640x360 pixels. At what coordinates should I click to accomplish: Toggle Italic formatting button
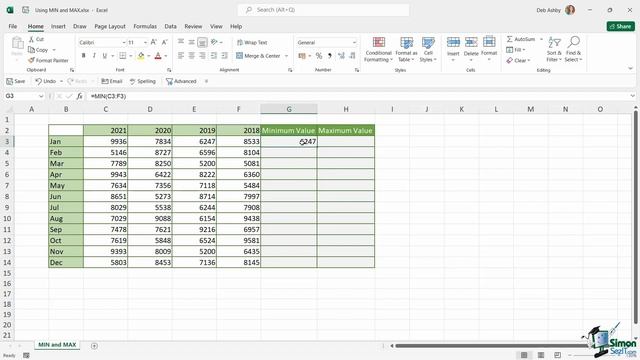pos(94,56)
